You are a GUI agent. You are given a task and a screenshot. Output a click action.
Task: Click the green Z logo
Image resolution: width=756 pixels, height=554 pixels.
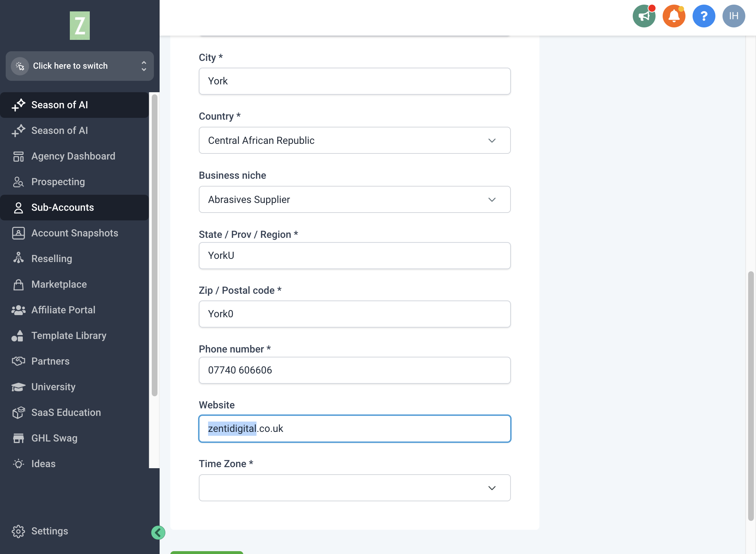click(x=79, y=26)
